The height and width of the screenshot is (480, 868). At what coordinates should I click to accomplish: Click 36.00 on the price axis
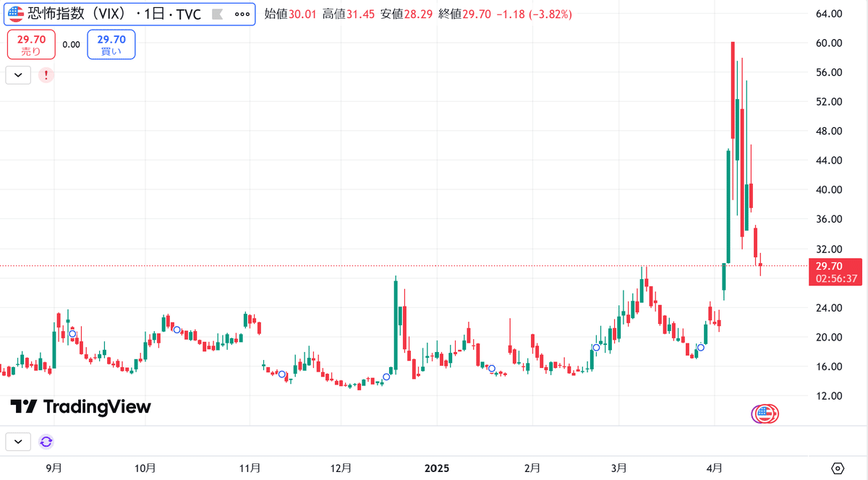[x=827, y=219]
